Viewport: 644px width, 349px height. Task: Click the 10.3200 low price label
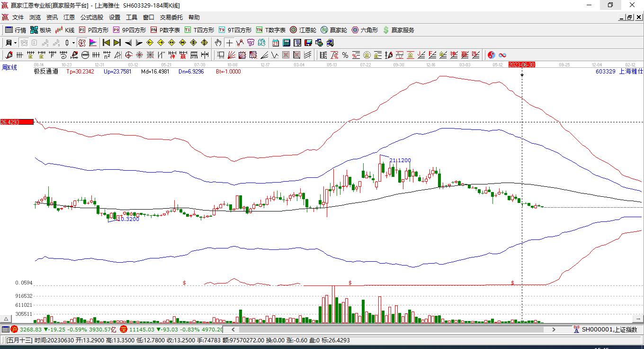tap(128, 219)
